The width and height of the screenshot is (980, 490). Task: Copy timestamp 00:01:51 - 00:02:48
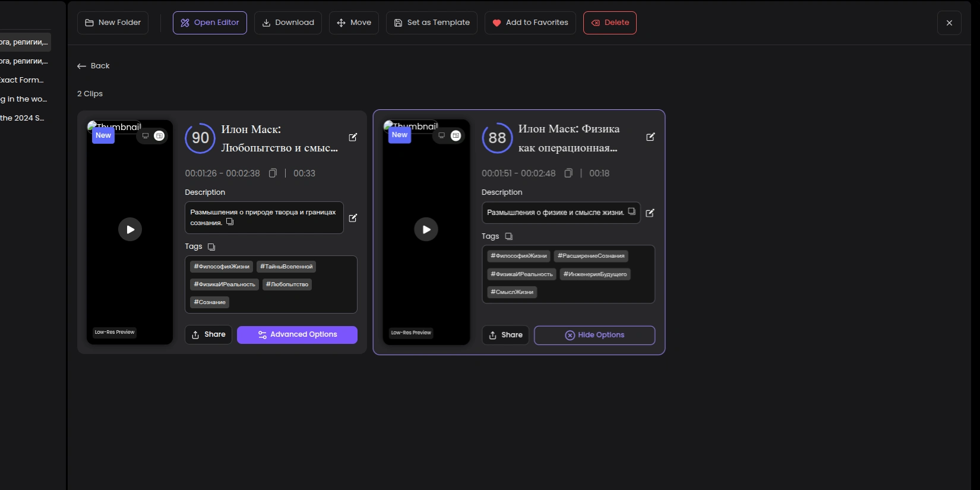click(568, 173)
